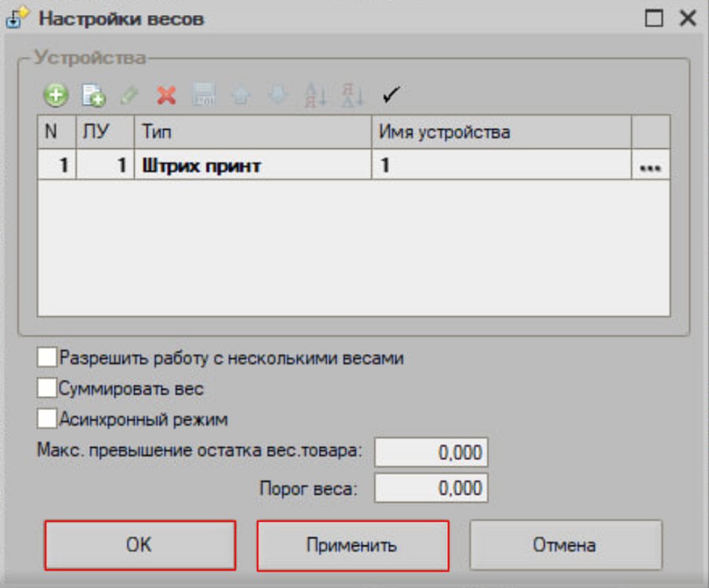Click the Макс. превышение остатка field
Viewport: 709px width, 588px height.
[x=432, y=452]
